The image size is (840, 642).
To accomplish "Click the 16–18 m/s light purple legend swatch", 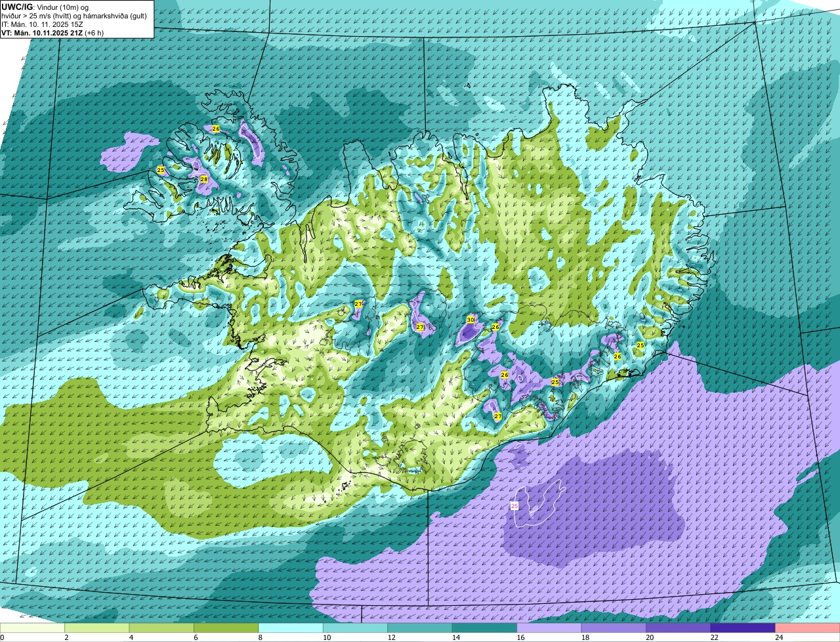I will pos(549,628).
